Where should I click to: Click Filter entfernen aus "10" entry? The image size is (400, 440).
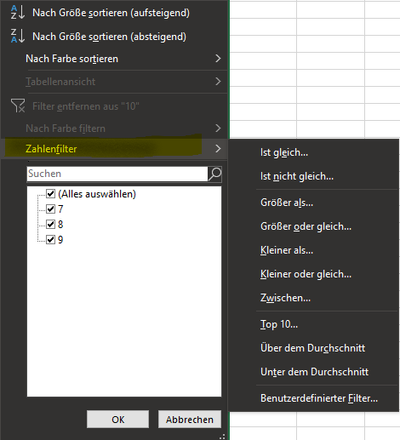[86, 106]
